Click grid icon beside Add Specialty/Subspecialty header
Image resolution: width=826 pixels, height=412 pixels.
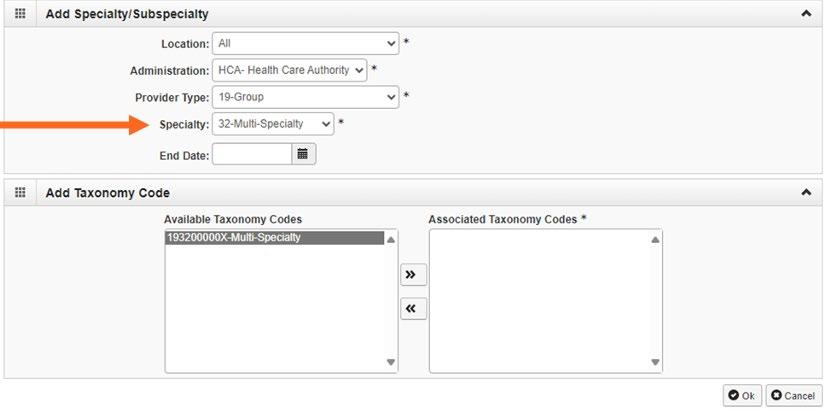tap(20, 15)
